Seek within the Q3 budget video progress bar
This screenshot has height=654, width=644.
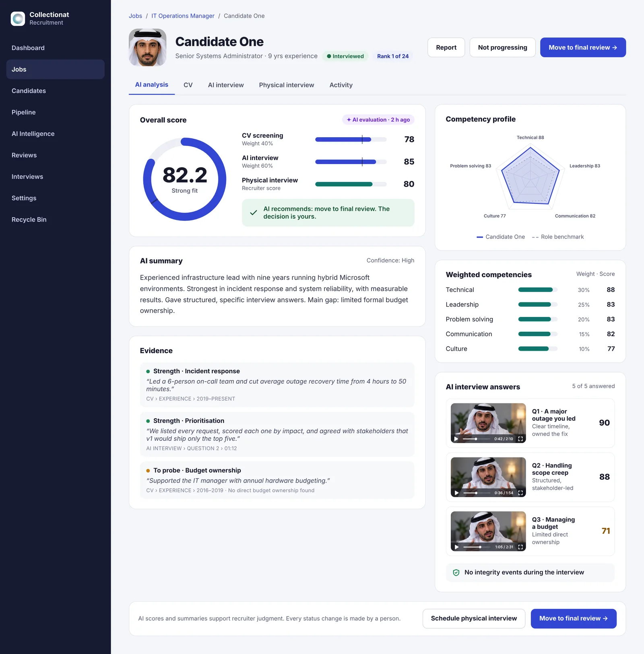[477, 547]
